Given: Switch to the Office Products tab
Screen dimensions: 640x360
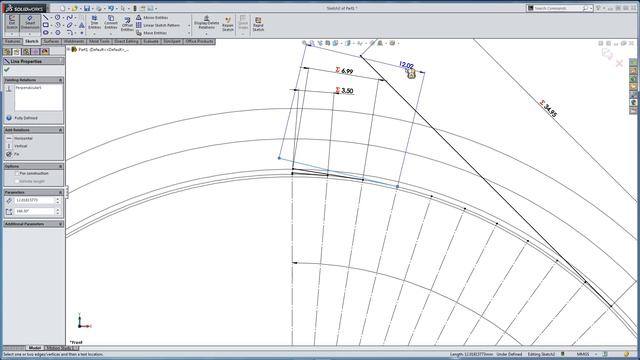Looking at the screenshot, I should click(x=199, y=42).
